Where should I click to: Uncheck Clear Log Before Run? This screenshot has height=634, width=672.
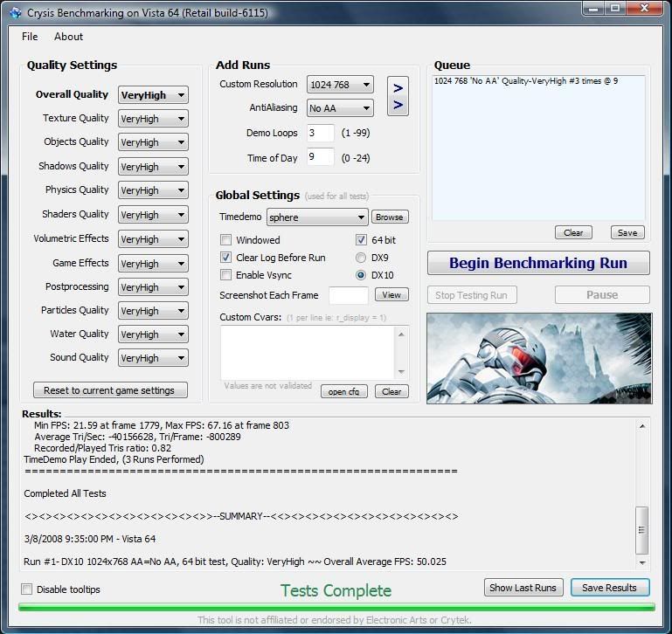pos(225,257)
